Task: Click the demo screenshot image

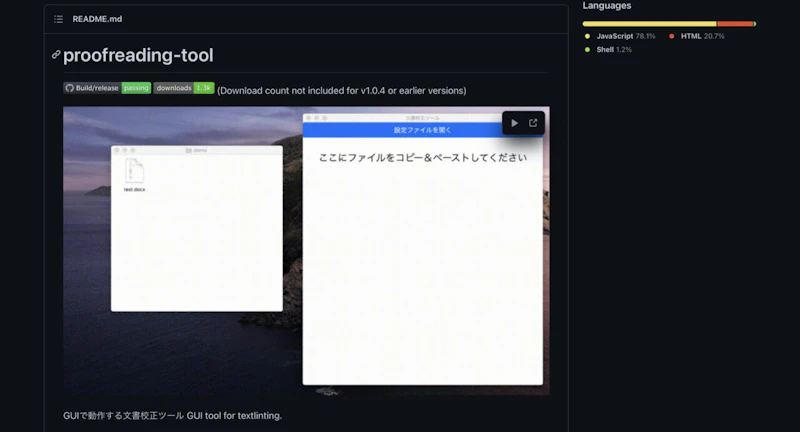Action: (x=306, y=250)
